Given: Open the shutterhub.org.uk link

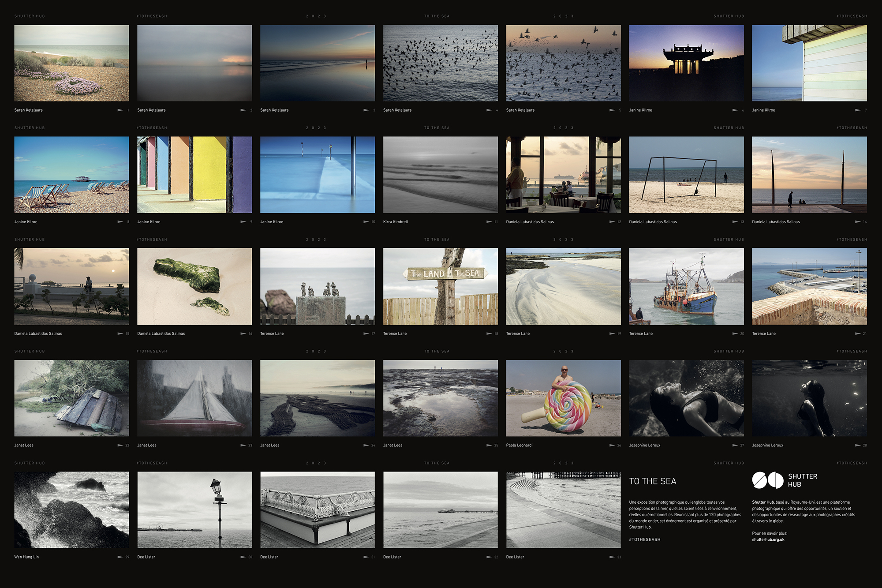Looking at the screenshot, I should tap(768, 540).
